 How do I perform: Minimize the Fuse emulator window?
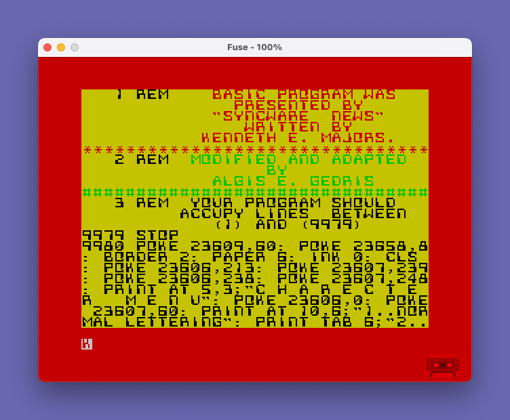(61, 47)
